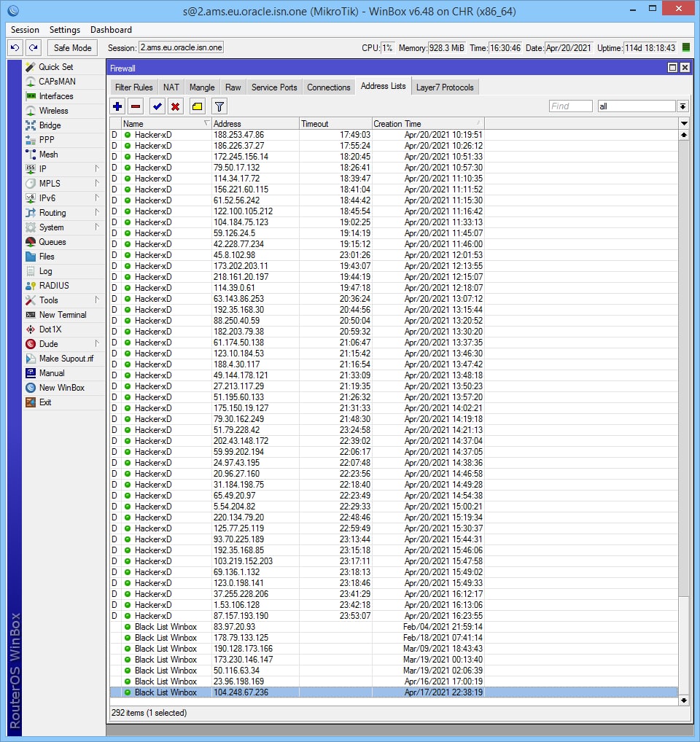Open New WinBox in sidebar
This screenshot has height=742, width=700.
[64, 388]
